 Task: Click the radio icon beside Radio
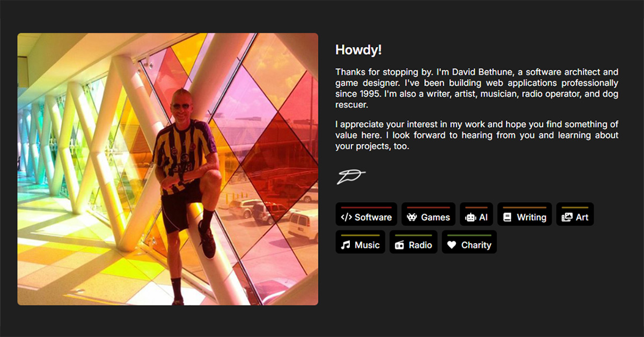399,245
